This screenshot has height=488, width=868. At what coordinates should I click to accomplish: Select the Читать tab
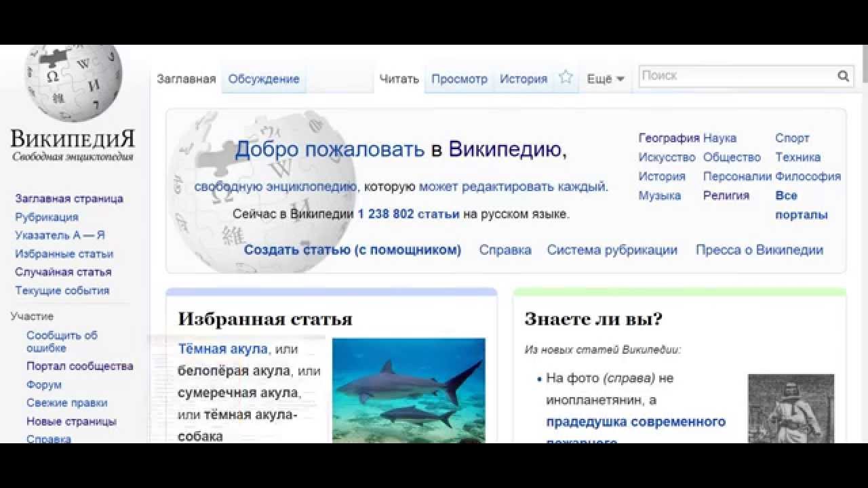(399, 79)
